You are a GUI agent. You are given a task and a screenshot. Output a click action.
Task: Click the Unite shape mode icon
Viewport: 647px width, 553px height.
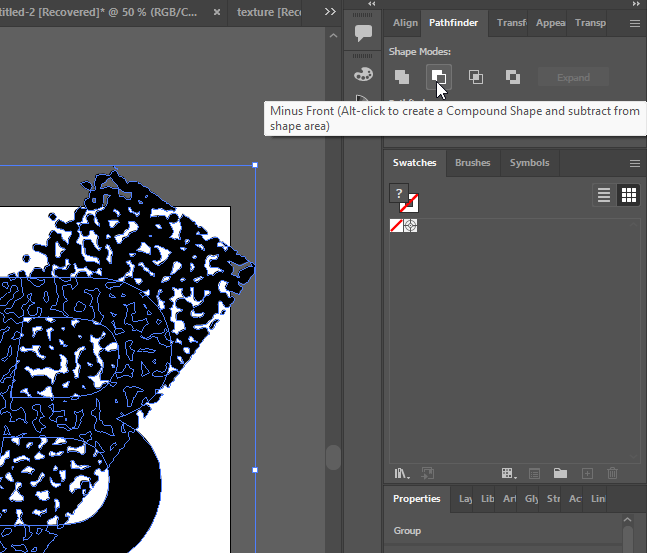click(x=402, y=77)
